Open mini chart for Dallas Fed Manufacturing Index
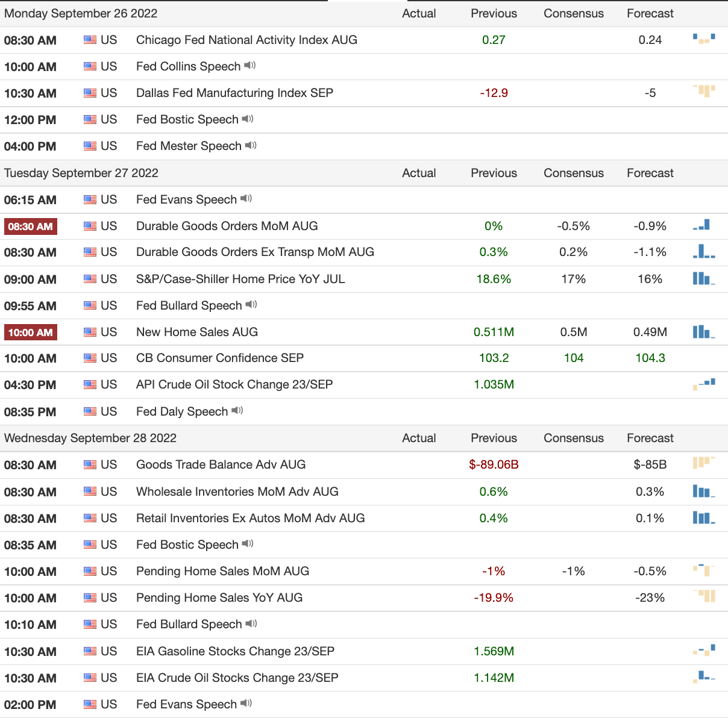This screenshot has height=718, width=728. click(704, 92)
